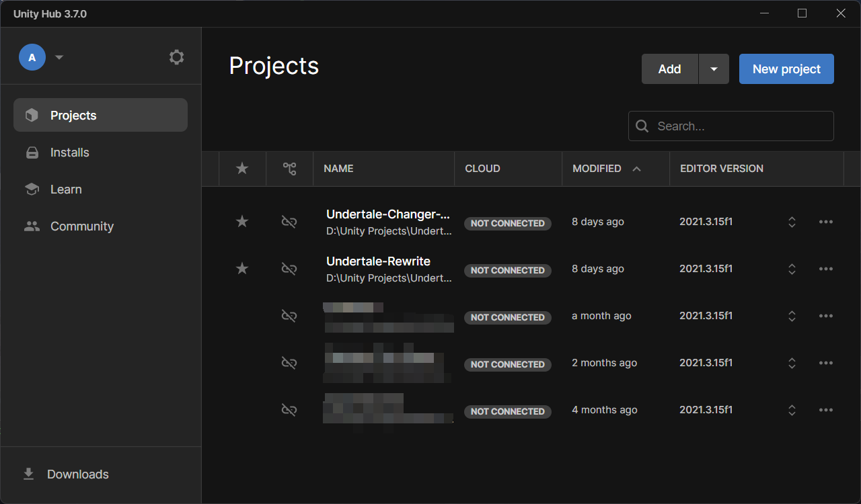This screenshot has height=504, width=861.
Task: Open editor version selector in '4 months ago' row
Action: [x=792, y=410]
